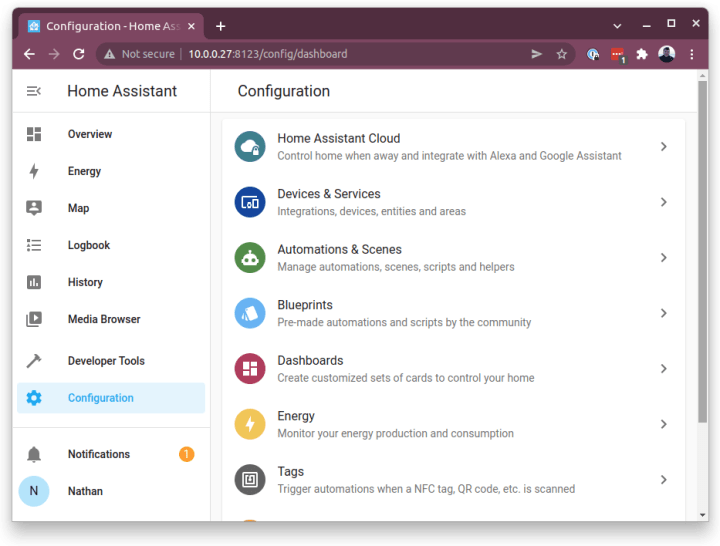This screenshot has height=546, width=720.
Task: Click the Energy lightning icon in sidebar
Action: pyautogui.click(x=34, y=171)
